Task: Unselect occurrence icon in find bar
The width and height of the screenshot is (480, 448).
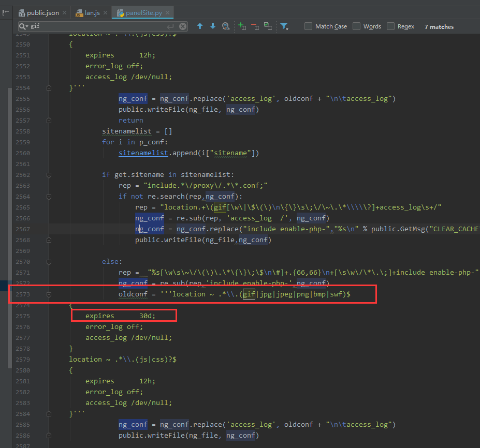Action: coord(255,26)
